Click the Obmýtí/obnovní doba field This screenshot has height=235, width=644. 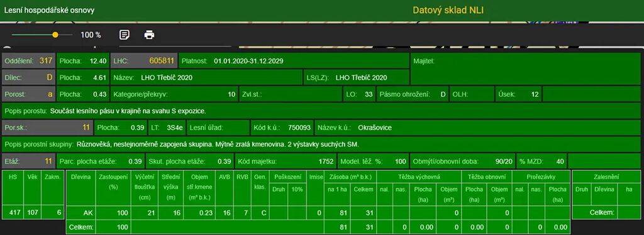(462, 161)
